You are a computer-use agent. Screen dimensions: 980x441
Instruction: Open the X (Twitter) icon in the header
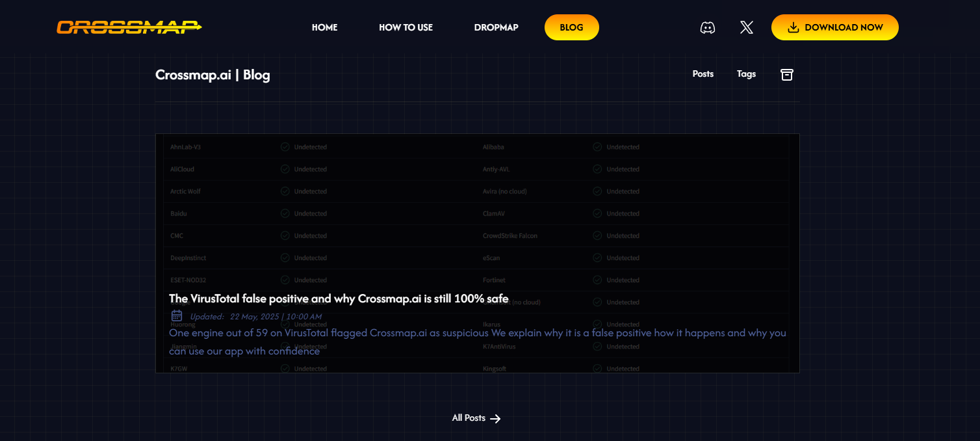tap(746, 27)
